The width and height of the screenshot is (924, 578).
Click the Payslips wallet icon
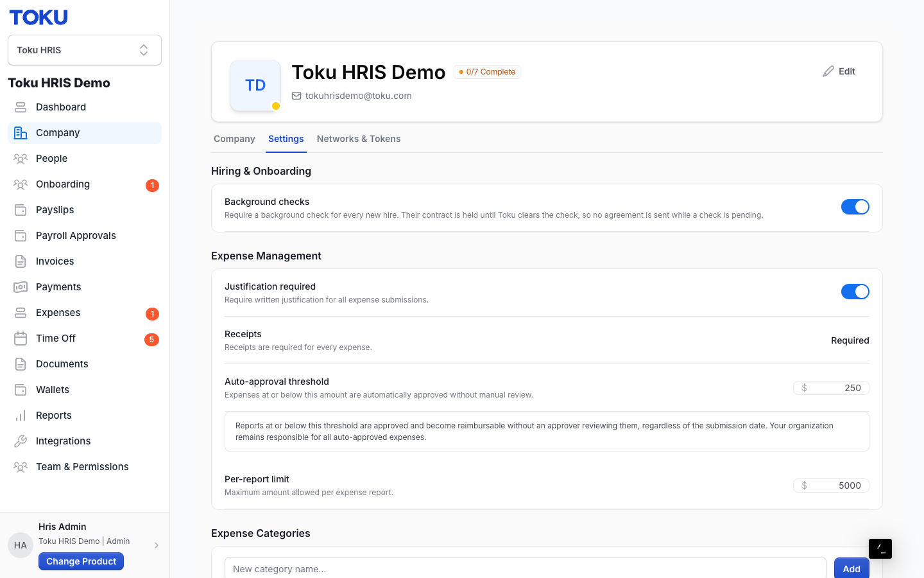coord(21,210)
